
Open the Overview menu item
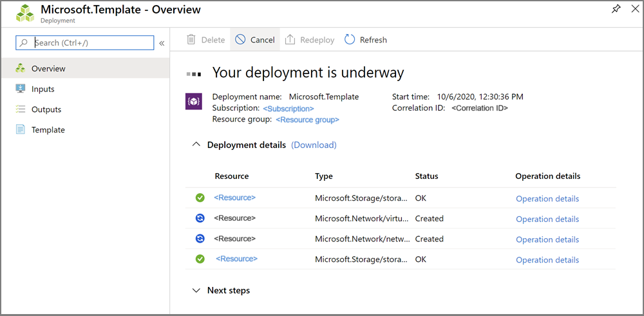click(x=48, y=68)
